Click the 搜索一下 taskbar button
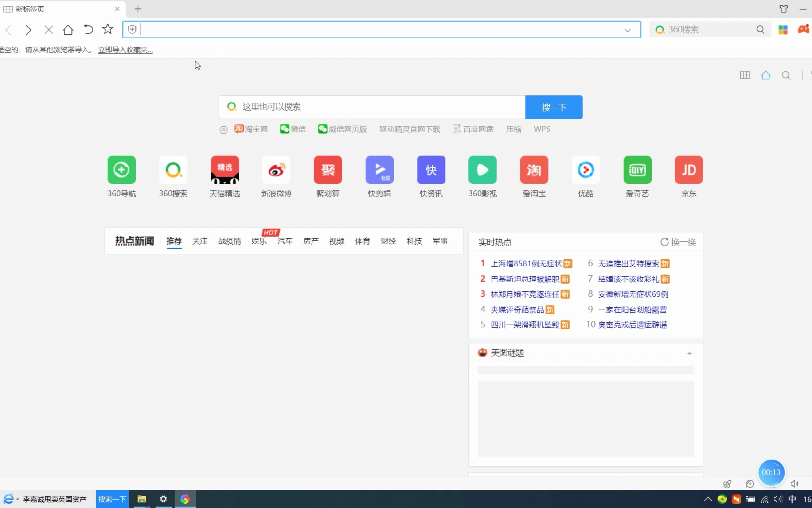 coord(112,499)
